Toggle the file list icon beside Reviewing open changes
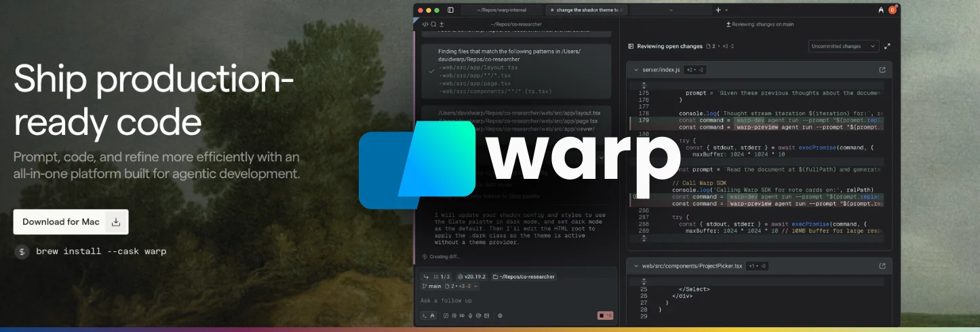980x332 pixels. pyautogui.click(x=631, y=47)
